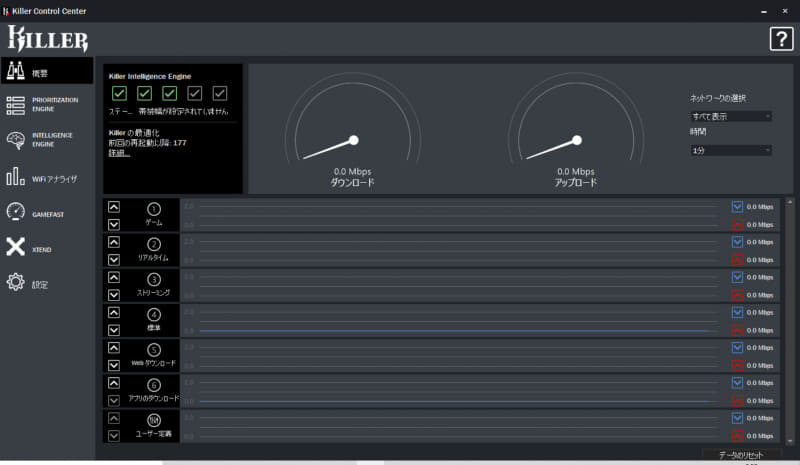Toggle the fifth grey Intelligence Engine checkbox
This screenshot has height=465, width=800.
[x=220, y=93]
